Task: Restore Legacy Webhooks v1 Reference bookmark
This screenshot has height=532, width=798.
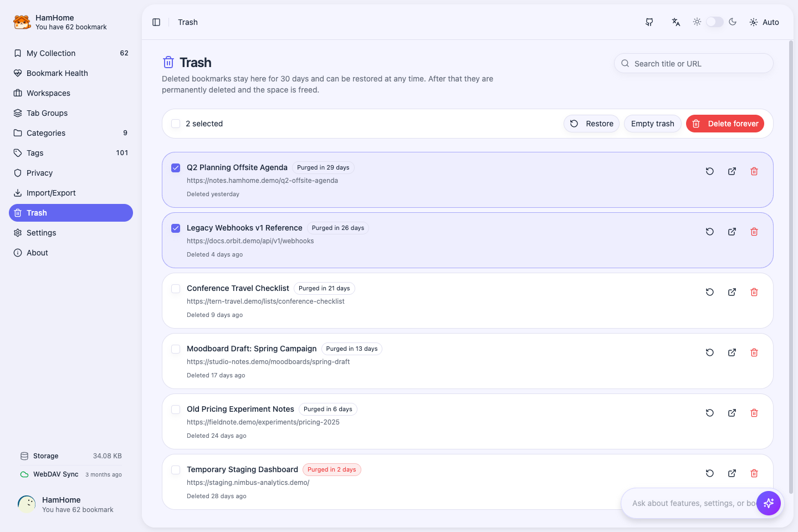Action: coord(710,232)
